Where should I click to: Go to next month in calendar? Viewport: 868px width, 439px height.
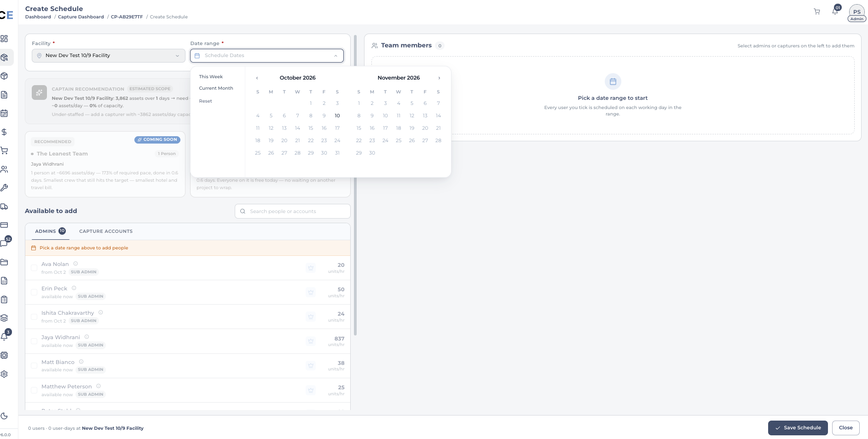pos(439,78)
